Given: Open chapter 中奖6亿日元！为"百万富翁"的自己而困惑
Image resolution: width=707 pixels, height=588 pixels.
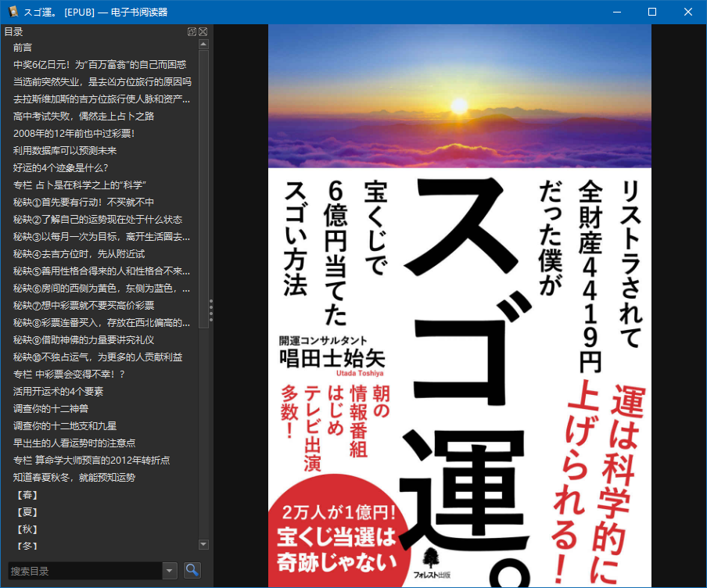Looking at the screenshot, I should coord(99,64).
